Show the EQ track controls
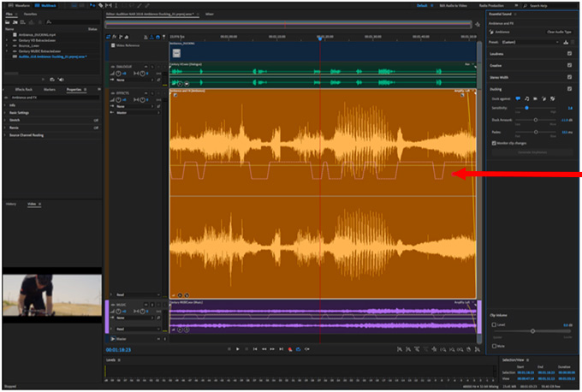Viewport: 582px width, 392px height. 127,37
